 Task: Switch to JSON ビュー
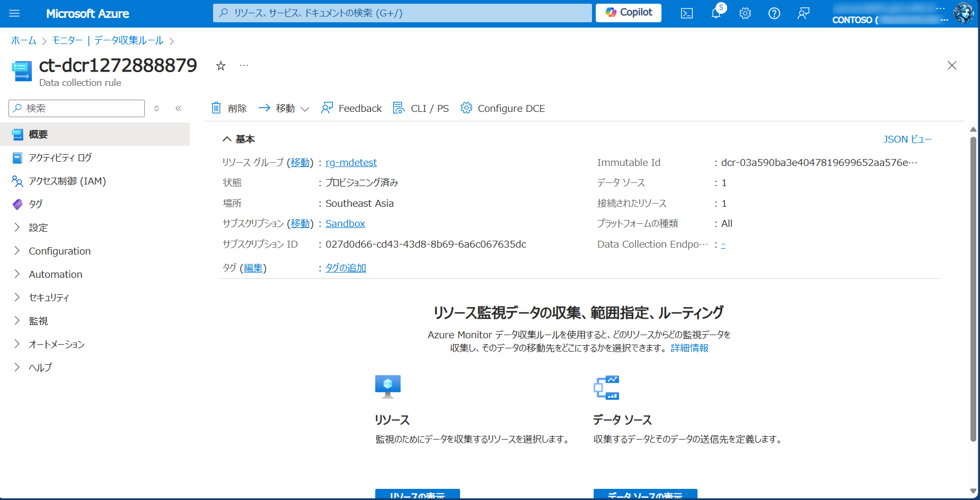tap(907, 139)
